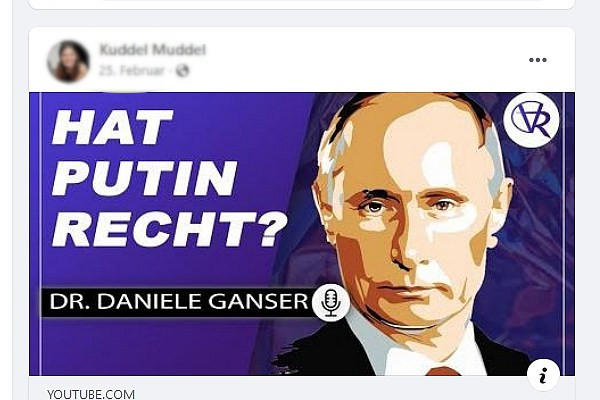
Task: Click the word RECHT? in the headline
Action: point(170,230)
